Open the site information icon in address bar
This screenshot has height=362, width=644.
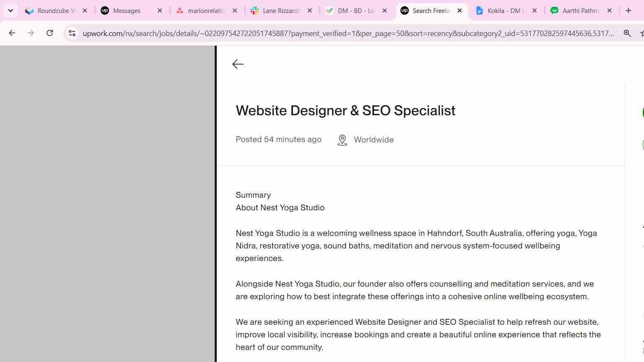click(72, 33)
